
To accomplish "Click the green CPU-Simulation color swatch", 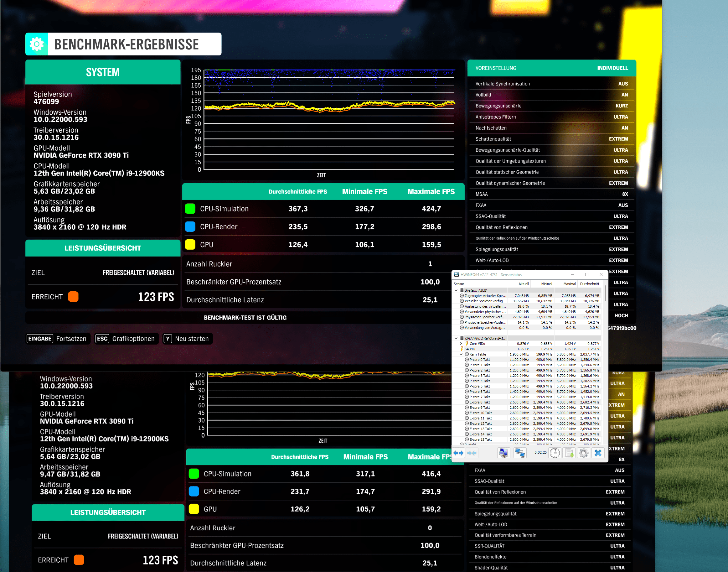I will (x=190, y=209).
